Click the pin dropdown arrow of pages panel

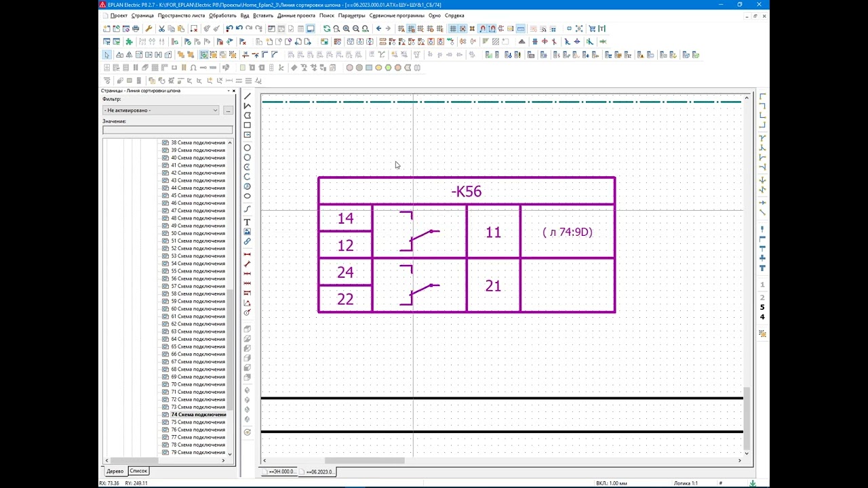(228, 90)
